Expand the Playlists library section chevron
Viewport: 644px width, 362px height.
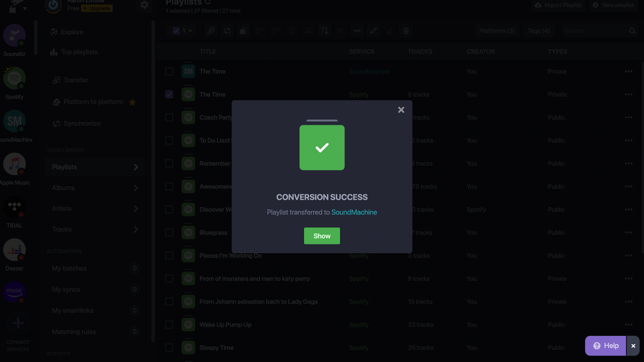[x=136, y=167]
